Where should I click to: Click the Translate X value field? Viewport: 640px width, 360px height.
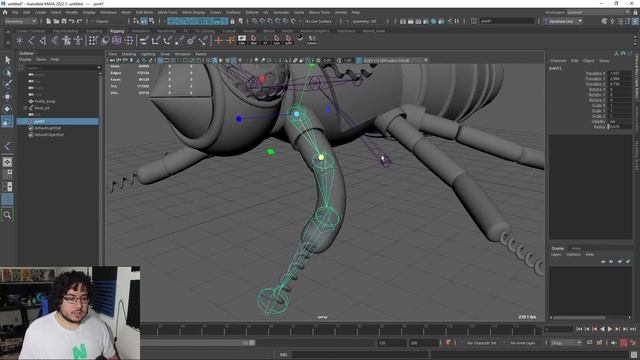(620, 73)
